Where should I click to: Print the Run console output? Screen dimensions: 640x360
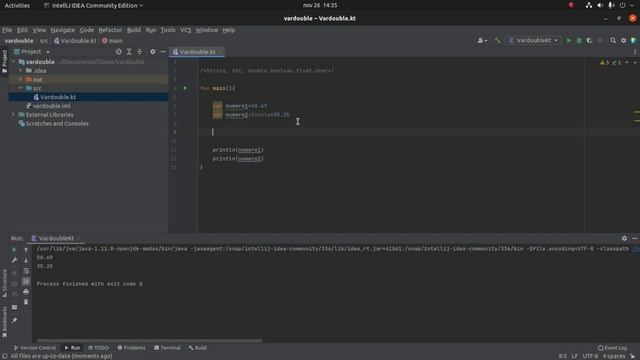(x=26, y=292)
